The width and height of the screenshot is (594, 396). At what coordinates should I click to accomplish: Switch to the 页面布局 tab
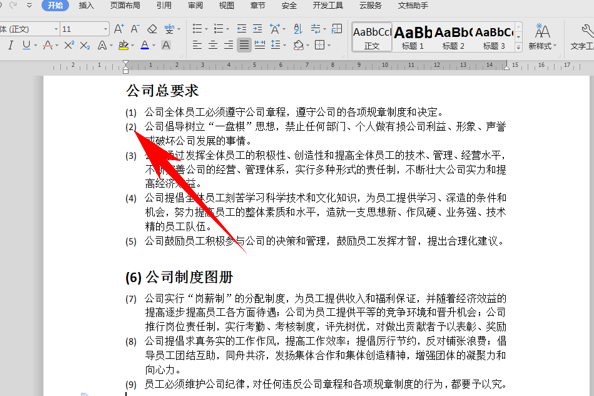(x=125, y=5)
